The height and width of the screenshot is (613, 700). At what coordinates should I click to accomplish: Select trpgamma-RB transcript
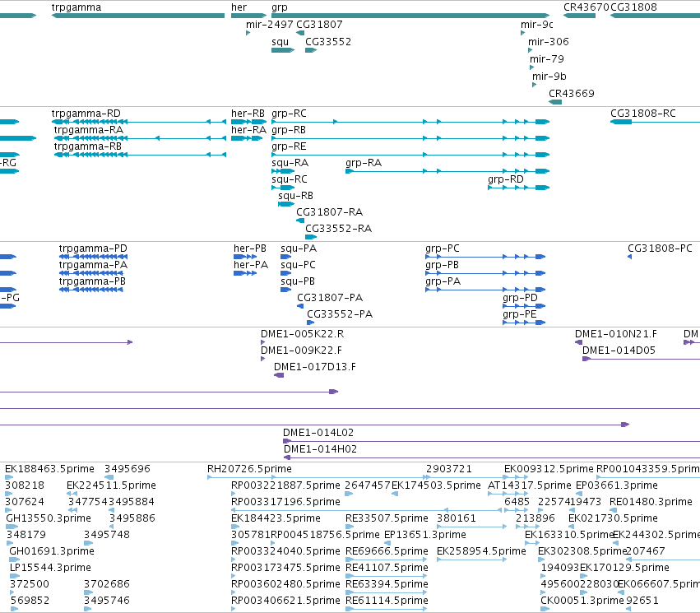(140, 155)
